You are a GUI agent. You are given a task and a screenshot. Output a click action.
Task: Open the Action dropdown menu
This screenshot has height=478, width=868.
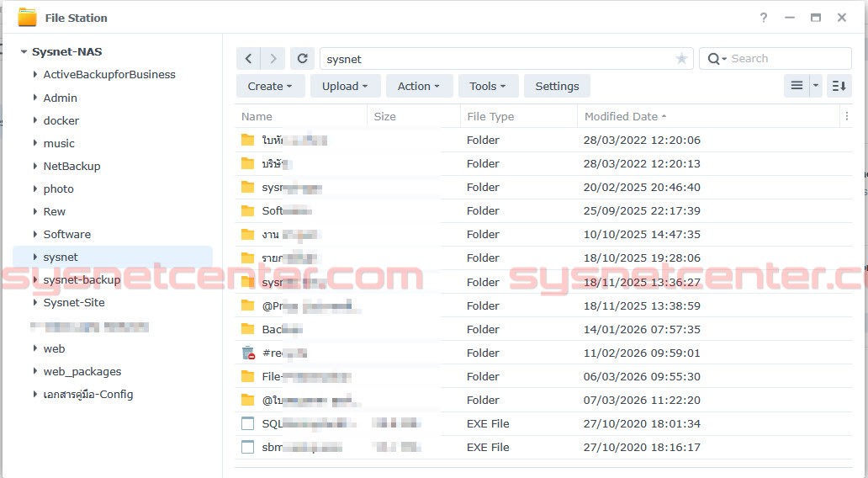coord(419,86)
